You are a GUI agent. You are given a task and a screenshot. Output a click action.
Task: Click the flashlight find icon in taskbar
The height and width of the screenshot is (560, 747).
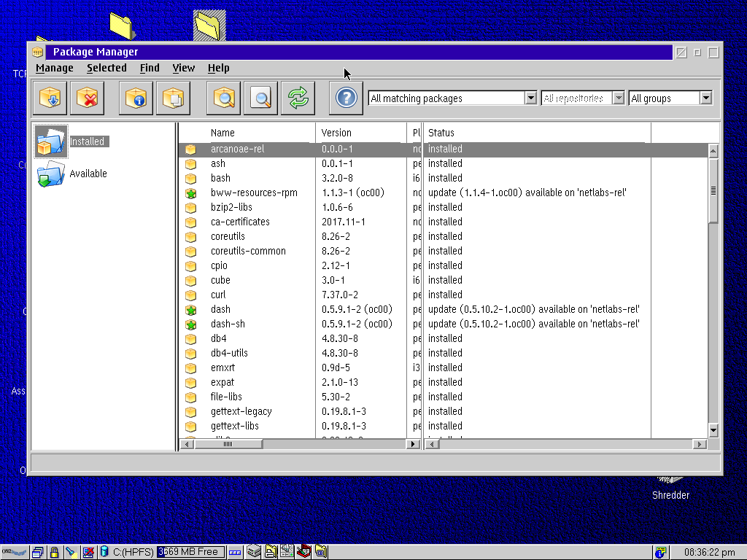71,552
